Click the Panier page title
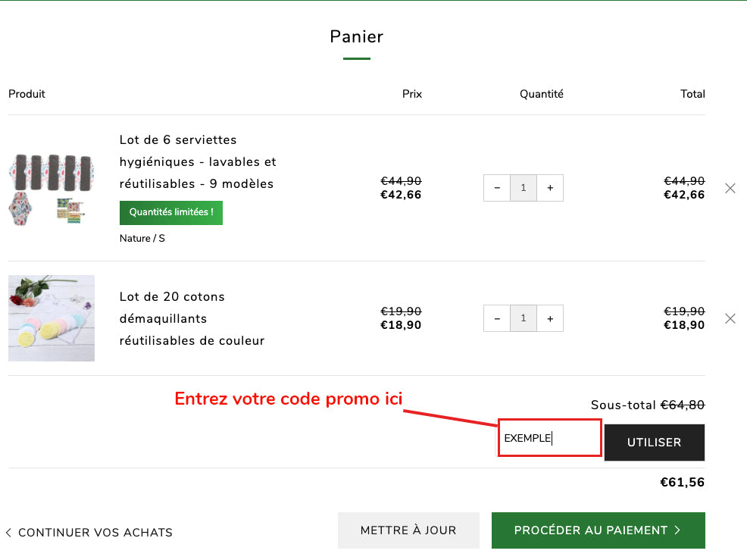Screen dimensions: 747x560 356,36
